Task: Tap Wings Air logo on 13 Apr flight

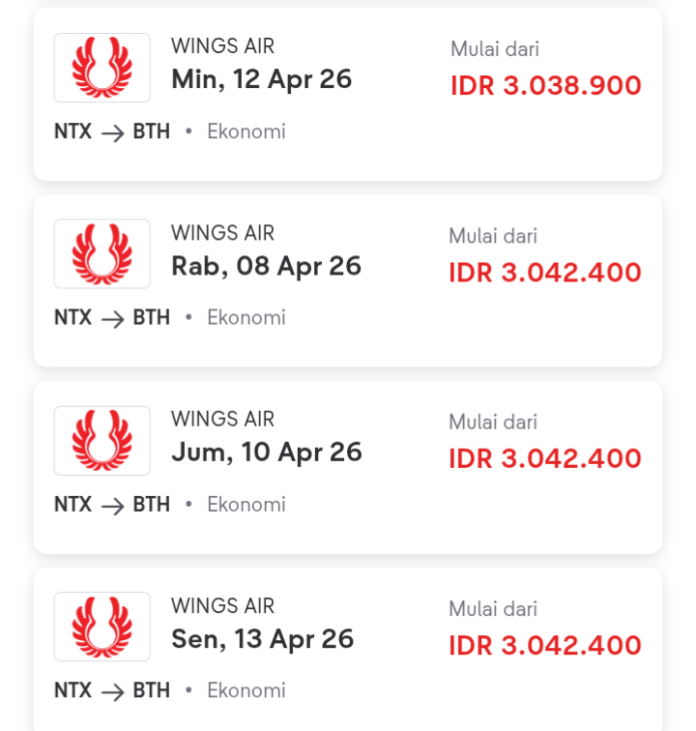Action: point(102,626)
